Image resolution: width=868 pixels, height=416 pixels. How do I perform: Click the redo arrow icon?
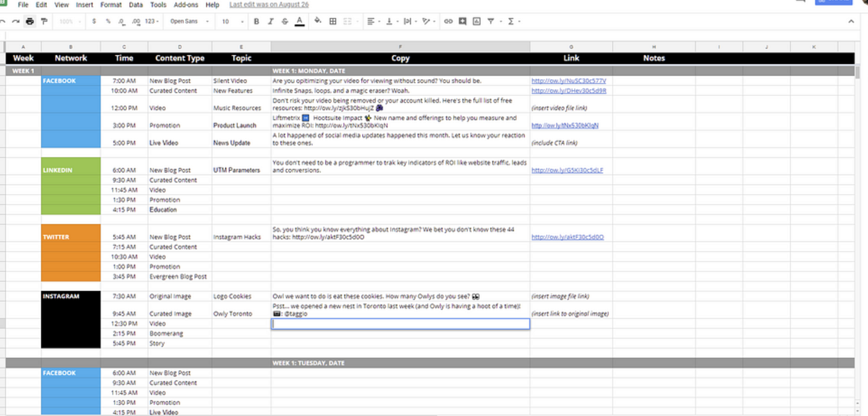coord(16,21)
